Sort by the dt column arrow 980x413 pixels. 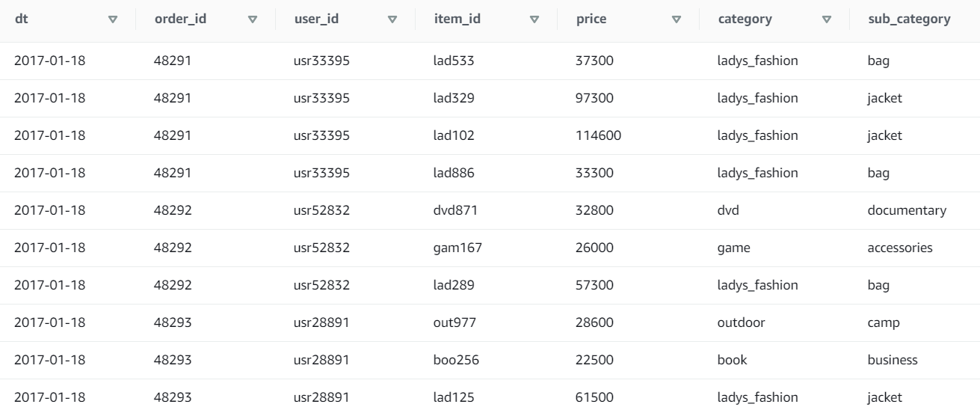pyautogui.click(x=113, y=20)
